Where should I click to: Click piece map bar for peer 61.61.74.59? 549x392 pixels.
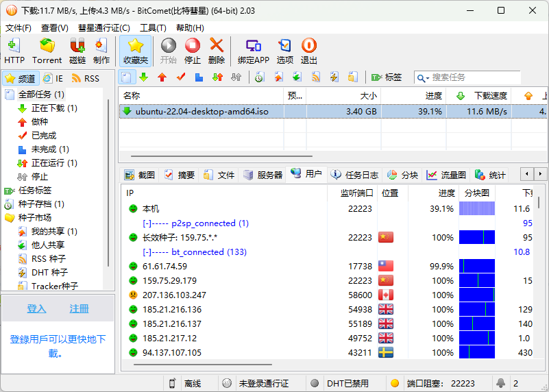click(477, 267)
